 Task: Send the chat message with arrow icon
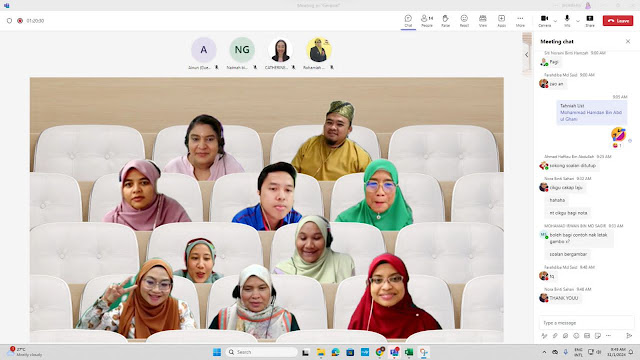pos(629,336)
